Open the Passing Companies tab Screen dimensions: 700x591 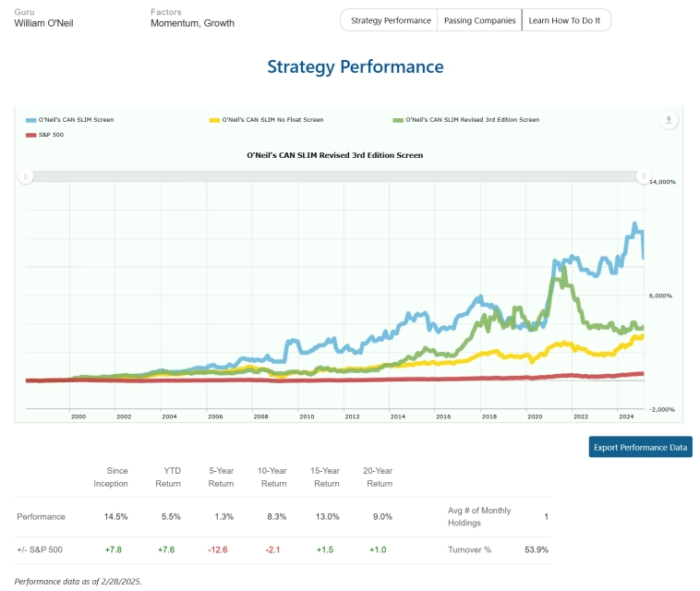coord(479,20)
